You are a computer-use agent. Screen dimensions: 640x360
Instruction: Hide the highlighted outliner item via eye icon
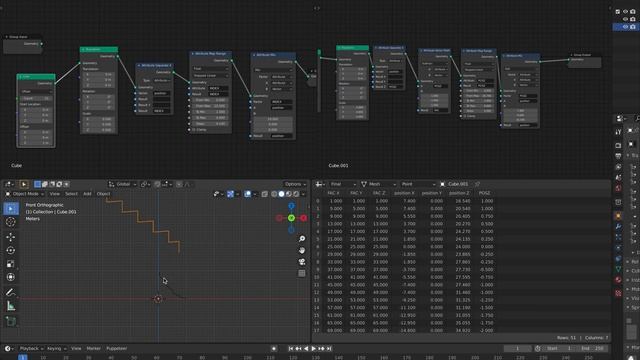[x=625, y=27]
